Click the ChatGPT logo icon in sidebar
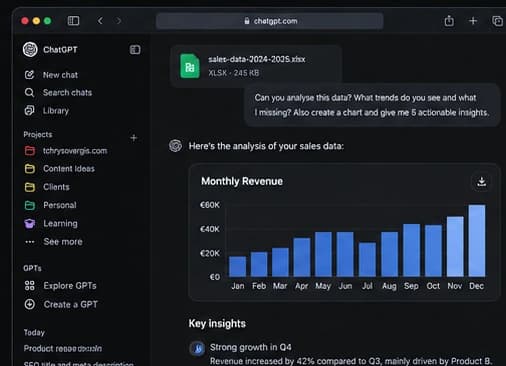Viewport: 506px width, 366px height. coord(30,50)
